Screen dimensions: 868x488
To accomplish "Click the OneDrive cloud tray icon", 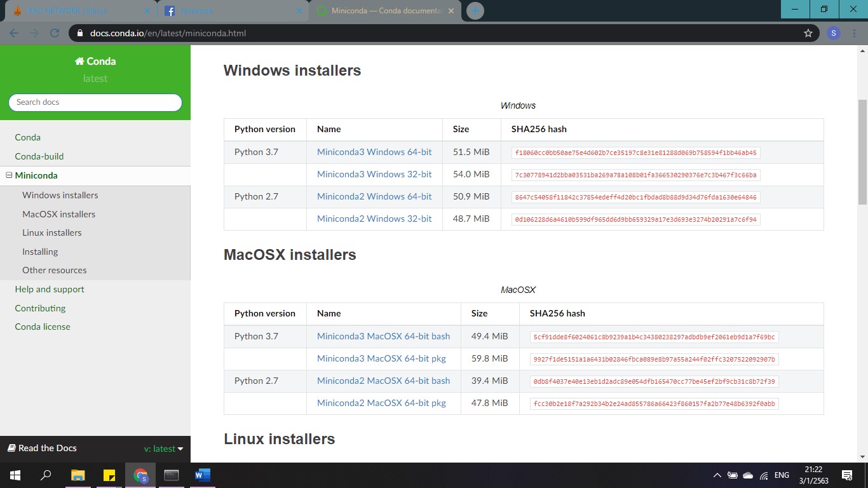I will click(x=748, y=475).
